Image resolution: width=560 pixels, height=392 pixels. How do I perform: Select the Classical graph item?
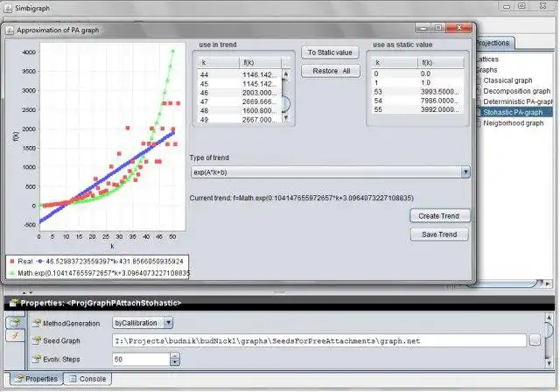(x=507, y=80)
